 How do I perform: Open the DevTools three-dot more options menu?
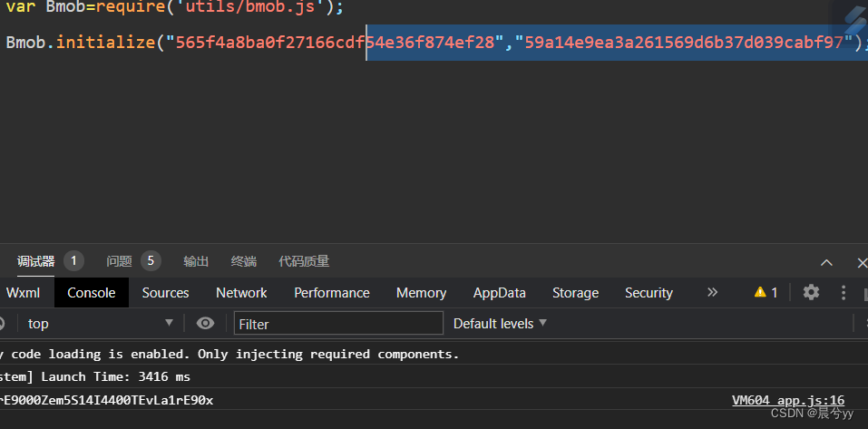pyautogui.click(x=844, y=292)
